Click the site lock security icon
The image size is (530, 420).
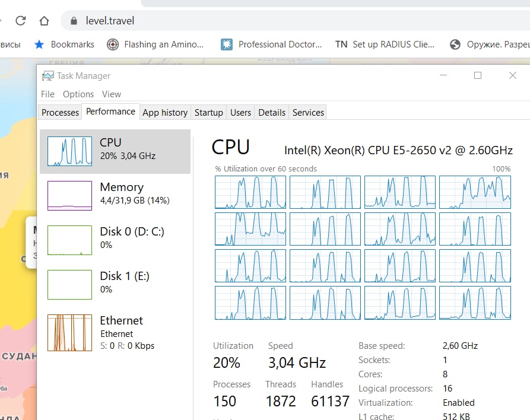(74, 21)
